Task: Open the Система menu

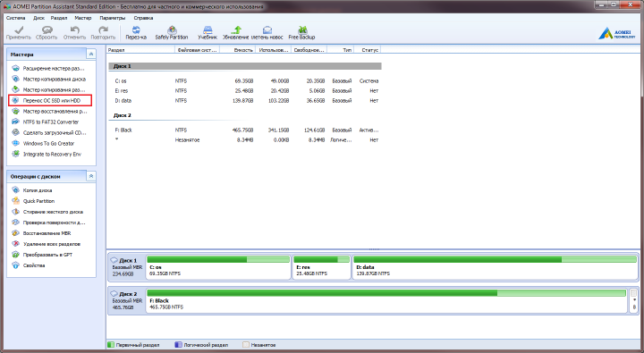Action: pyautogui.click(x=15, y=18)
